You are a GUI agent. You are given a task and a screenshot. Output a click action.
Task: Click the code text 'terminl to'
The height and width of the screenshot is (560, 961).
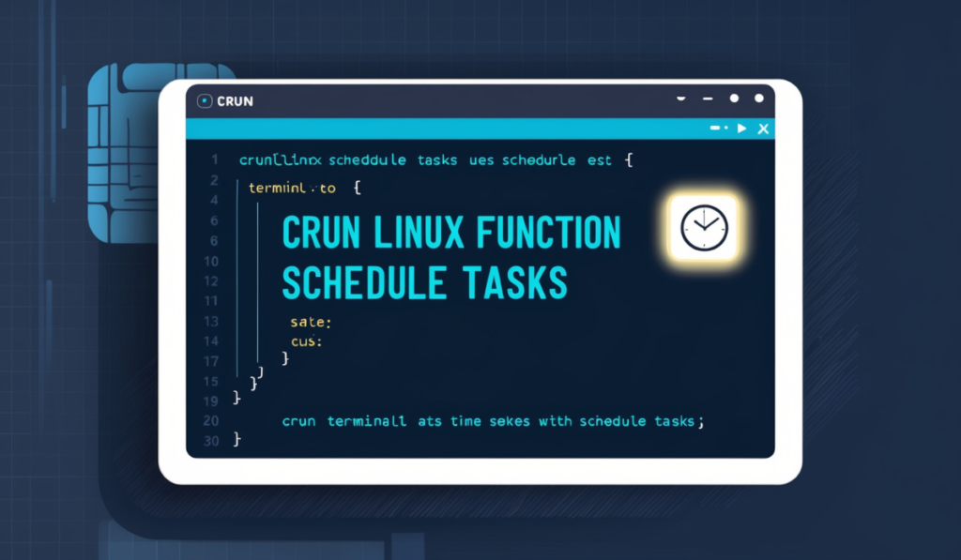(293, 189)
